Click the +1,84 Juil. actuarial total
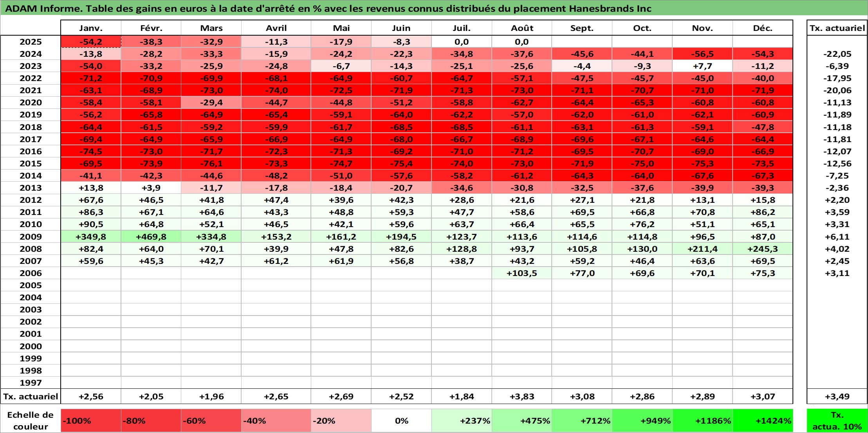Screen dimensions: 868x433 tap(462, 396)
